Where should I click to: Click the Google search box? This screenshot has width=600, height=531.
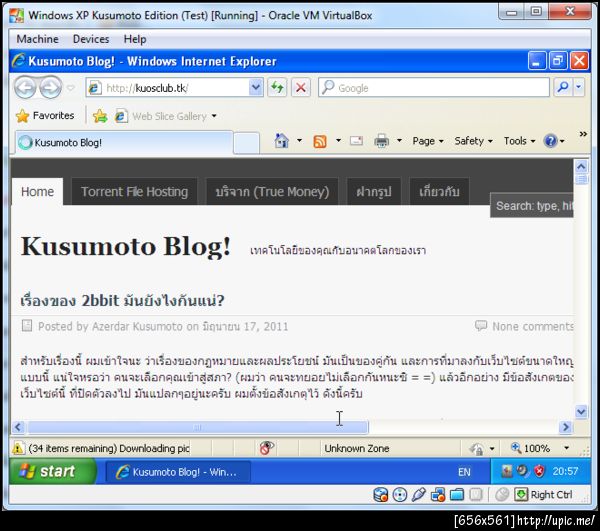434,88
